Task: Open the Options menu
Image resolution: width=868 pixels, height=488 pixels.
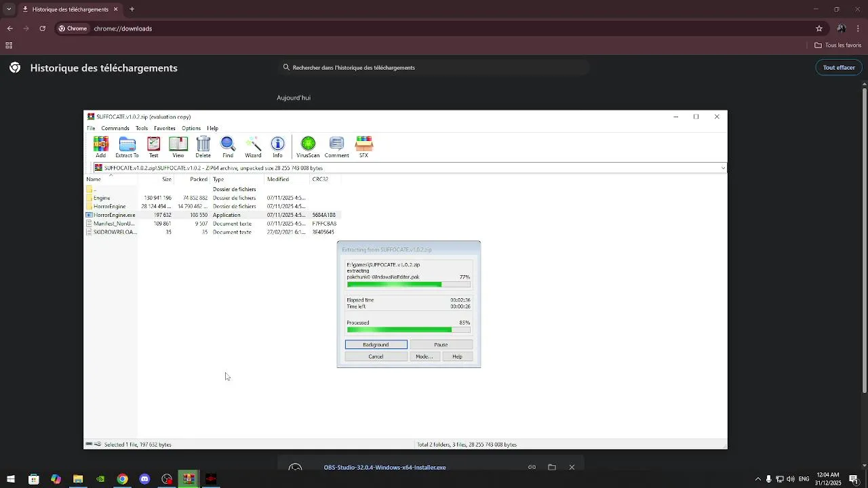Action: [191, 128]
